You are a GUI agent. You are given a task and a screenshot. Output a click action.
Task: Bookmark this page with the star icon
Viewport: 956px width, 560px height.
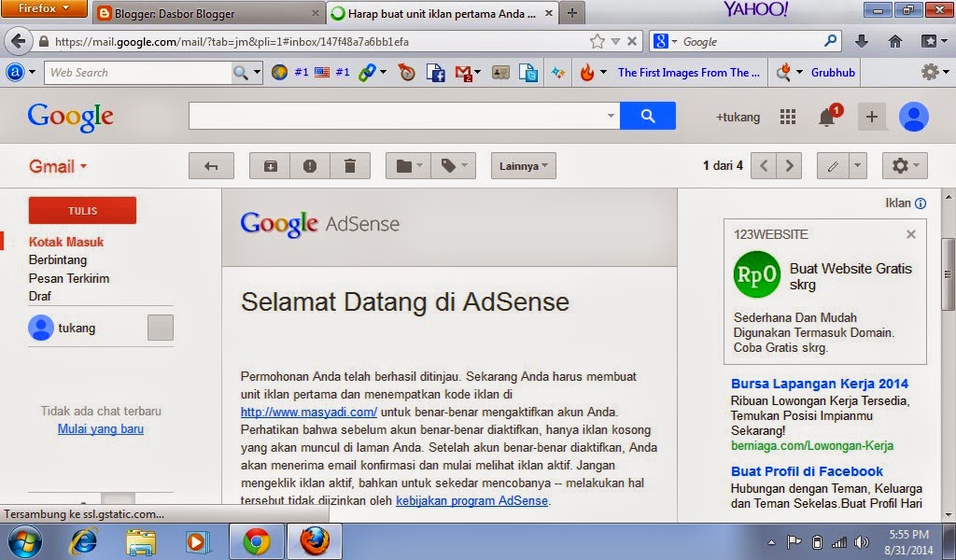597,41
